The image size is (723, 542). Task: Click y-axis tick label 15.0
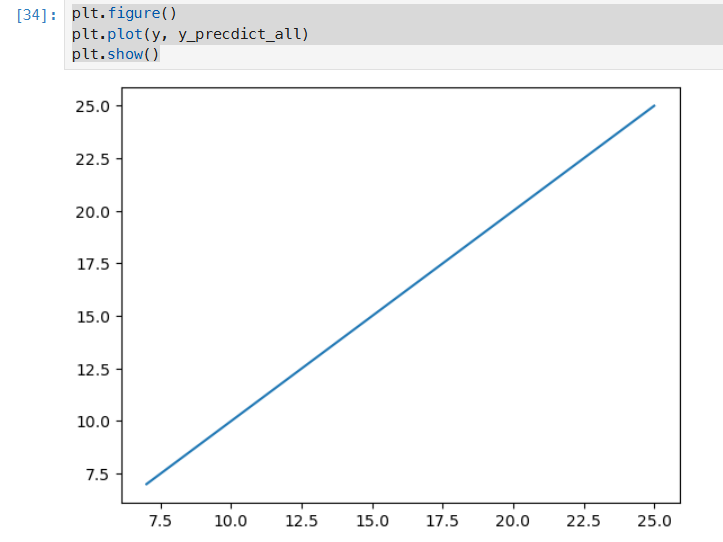(93, 317)
